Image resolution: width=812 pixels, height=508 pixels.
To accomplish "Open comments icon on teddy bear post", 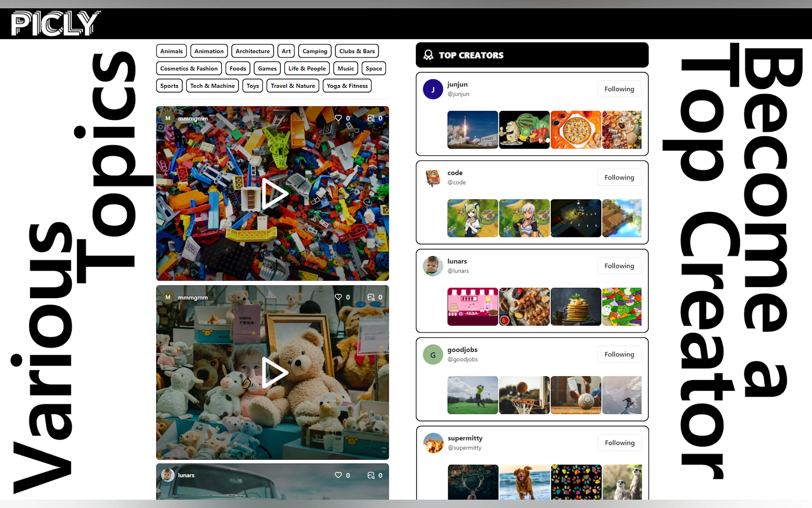I will click(371, 297).
